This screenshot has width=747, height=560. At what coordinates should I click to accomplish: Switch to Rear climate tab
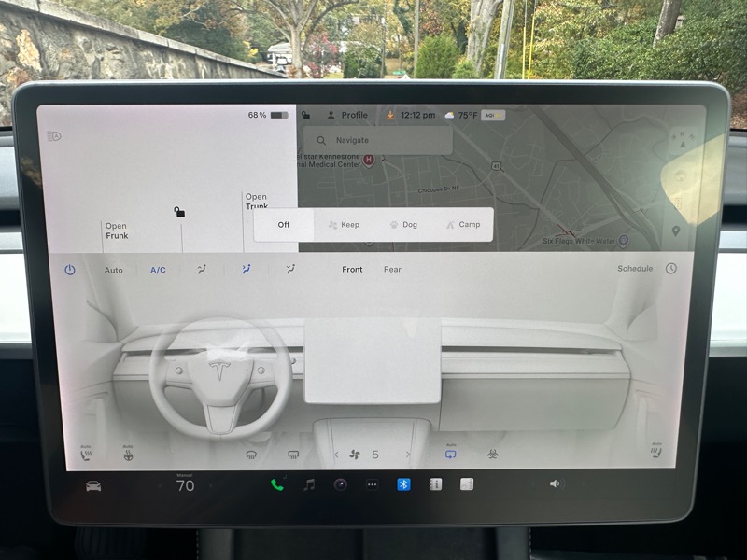point(392,270)
